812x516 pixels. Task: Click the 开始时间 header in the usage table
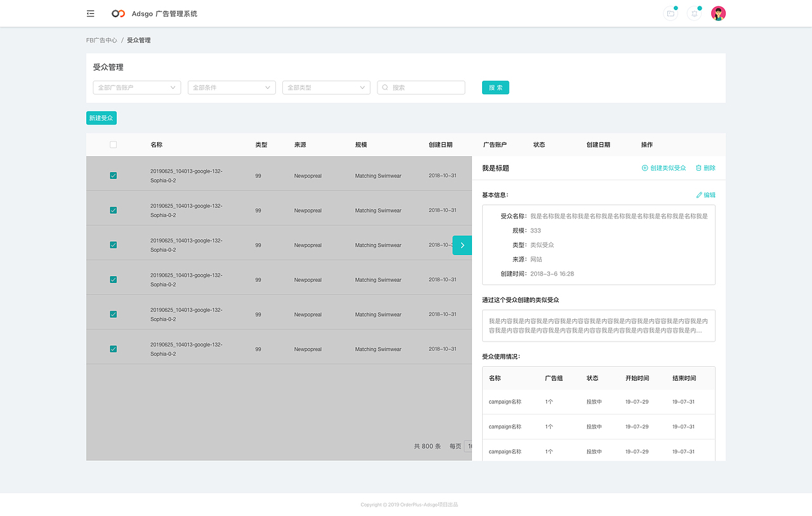[637, 378]
